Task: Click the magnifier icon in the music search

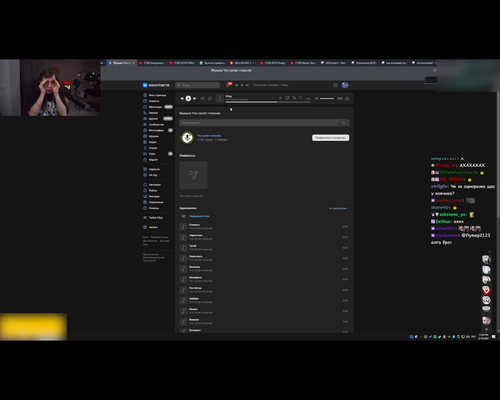Action: (344, 123)
